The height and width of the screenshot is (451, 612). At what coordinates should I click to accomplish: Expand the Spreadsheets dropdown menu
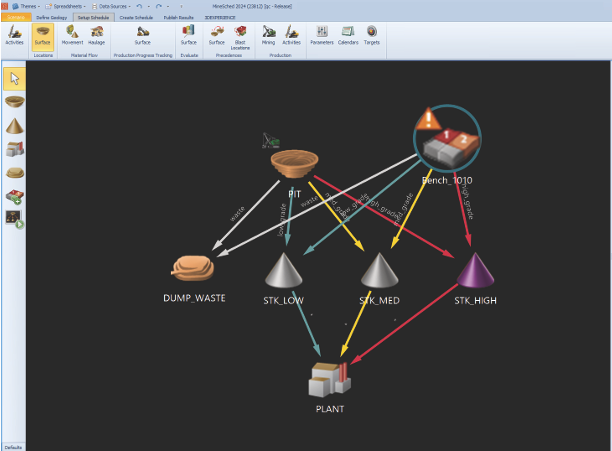point(72,6)
